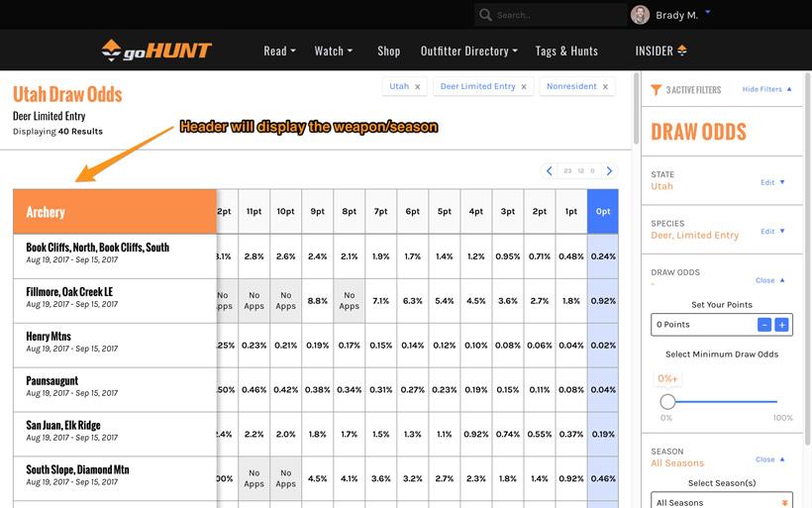Click the filter panel scrollbar
The height and width of the screenshot is (508, 812).
tap(807, 258)
